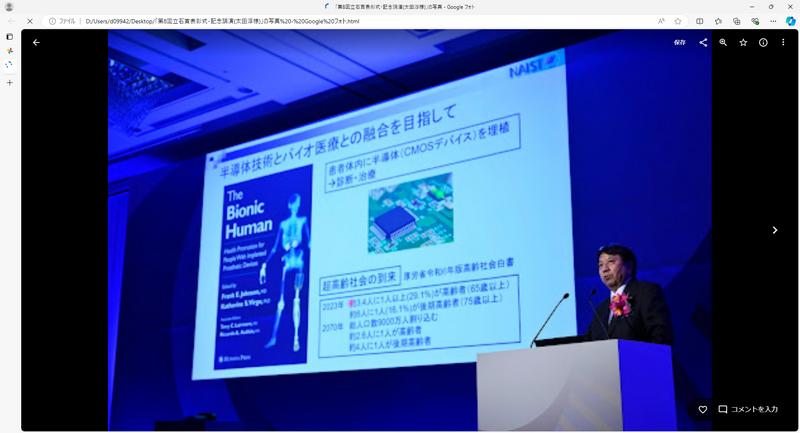Toggle the heart like button
This screenshot has height=433, width=800.
pyautogui.click(x=703, y=410)
